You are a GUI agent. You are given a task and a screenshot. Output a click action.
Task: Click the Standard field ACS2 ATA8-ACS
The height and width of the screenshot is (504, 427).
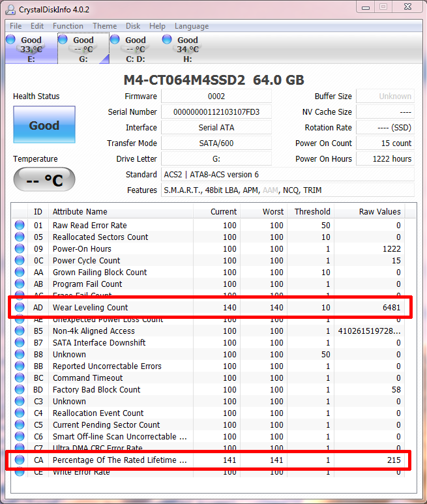pyautogui.click(x=287, y=175)
